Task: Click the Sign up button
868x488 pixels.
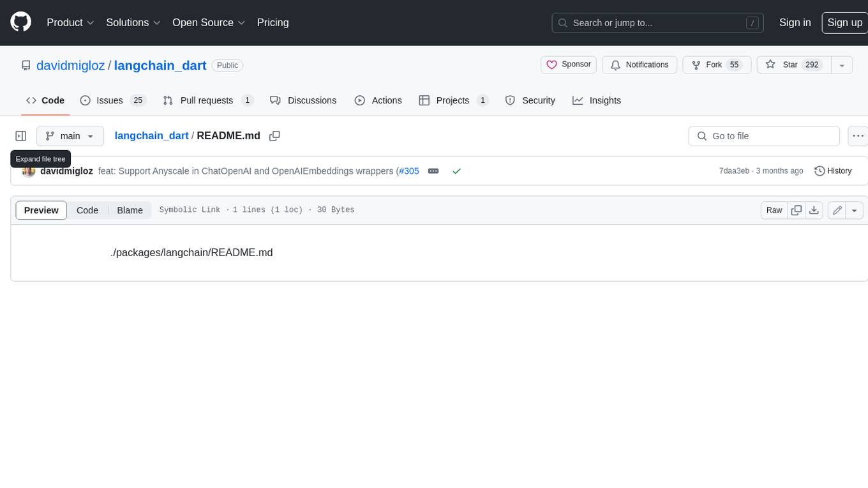Action: 844,22
